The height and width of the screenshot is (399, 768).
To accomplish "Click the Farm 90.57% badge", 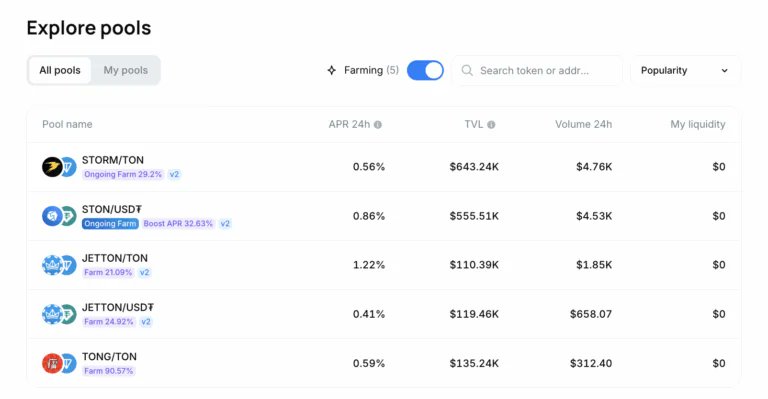I will click(x=109, y=371).
